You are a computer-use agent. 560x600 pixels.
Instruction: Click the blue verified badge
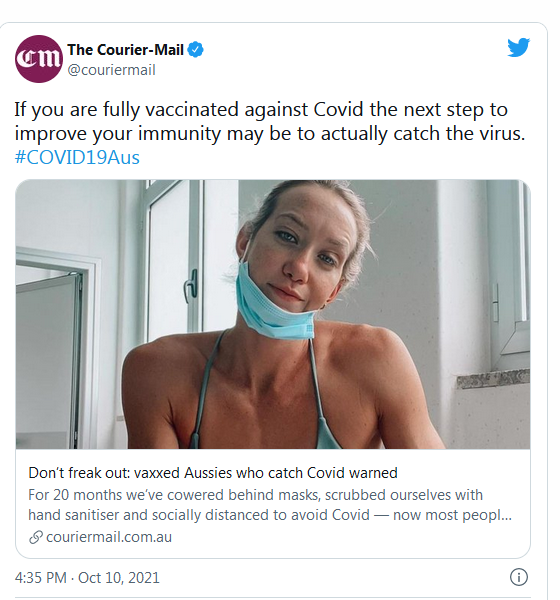pyautogui.click(x=196, y=50)
